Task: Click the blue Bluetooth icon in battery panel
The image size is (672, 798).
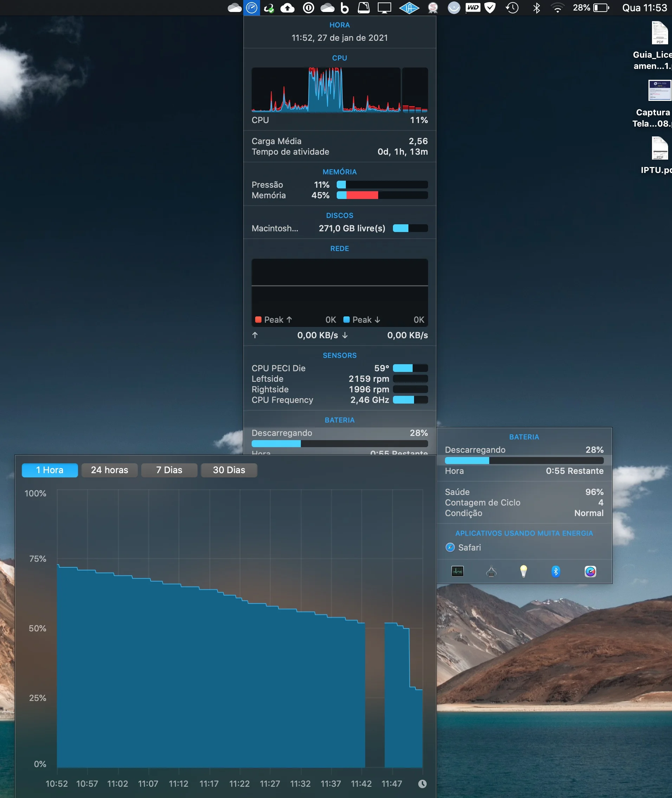Action: pos(556,571)
